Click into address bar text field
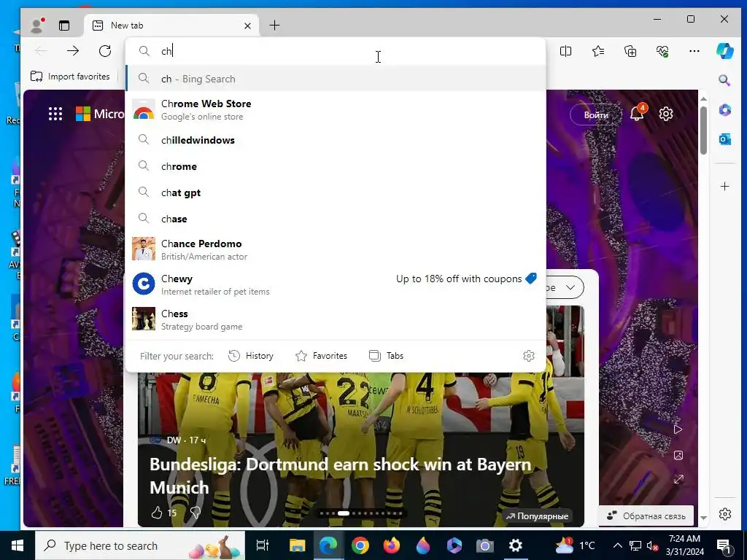This screenshot has height=560, width=747. coord(336,51)
